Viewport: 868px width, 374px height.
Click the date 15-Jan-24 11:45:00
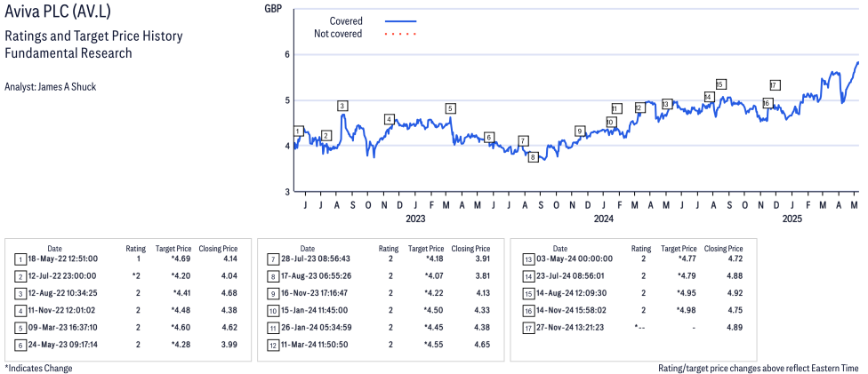click(x=315, y=310)
